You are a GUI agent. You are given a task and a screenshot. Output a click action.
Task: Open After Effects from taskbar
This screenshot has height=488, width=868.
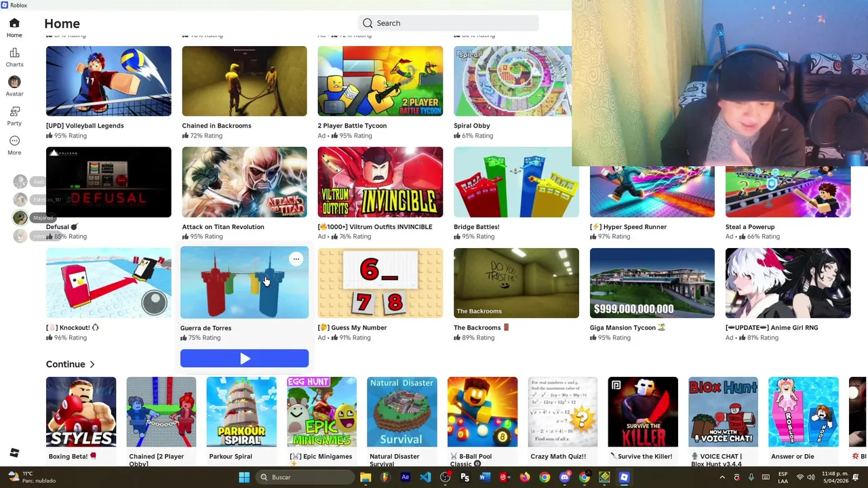(406, 477)
